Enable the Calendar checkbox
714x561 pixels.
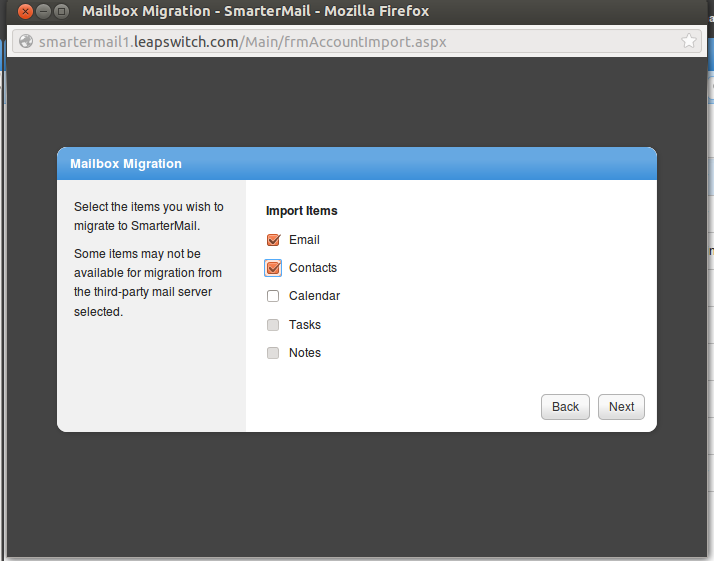[273, 296]
